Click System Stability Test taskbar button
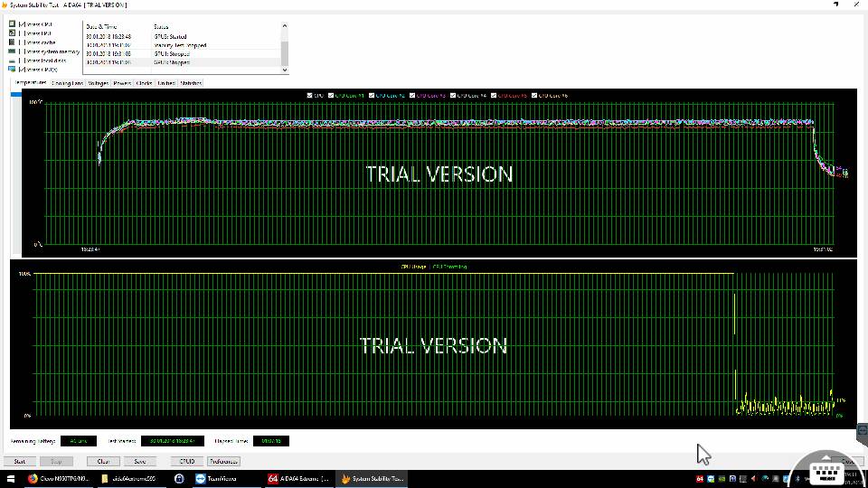The width and height of the screenshot is (868, 488). pyautogui.click(x=372, y=479)
